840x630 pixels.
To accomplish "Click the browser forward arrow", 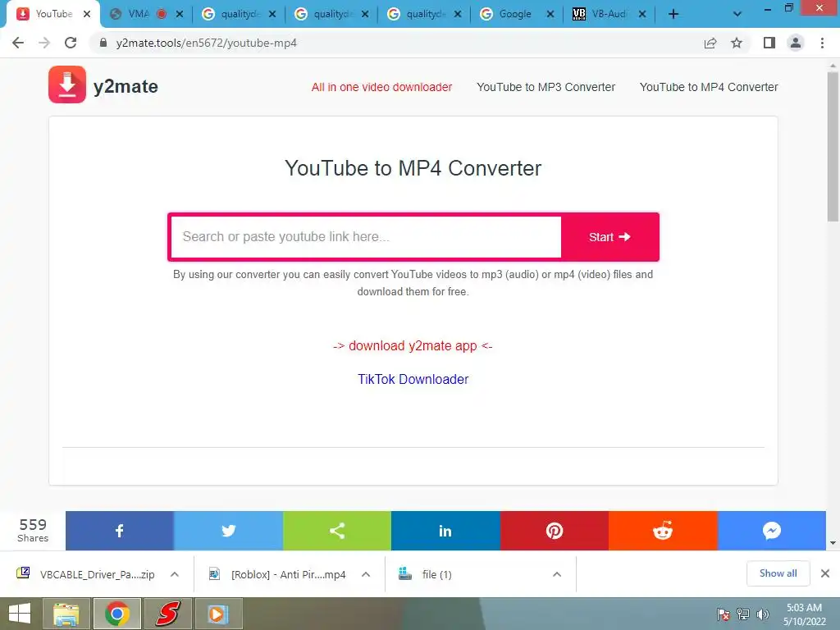I will 44,43.
